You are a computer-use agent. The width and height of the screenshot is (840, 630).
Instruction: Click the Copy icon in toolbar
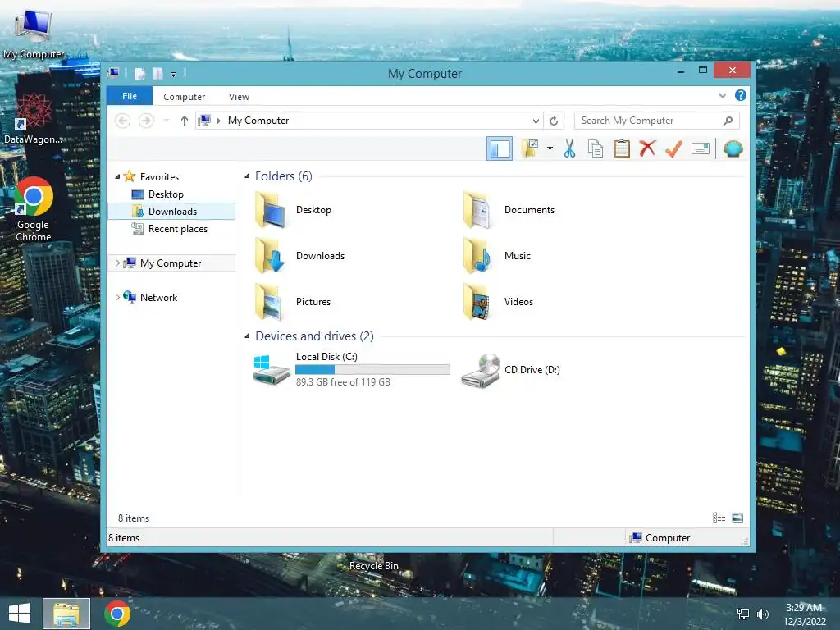(x=596, y=148)
